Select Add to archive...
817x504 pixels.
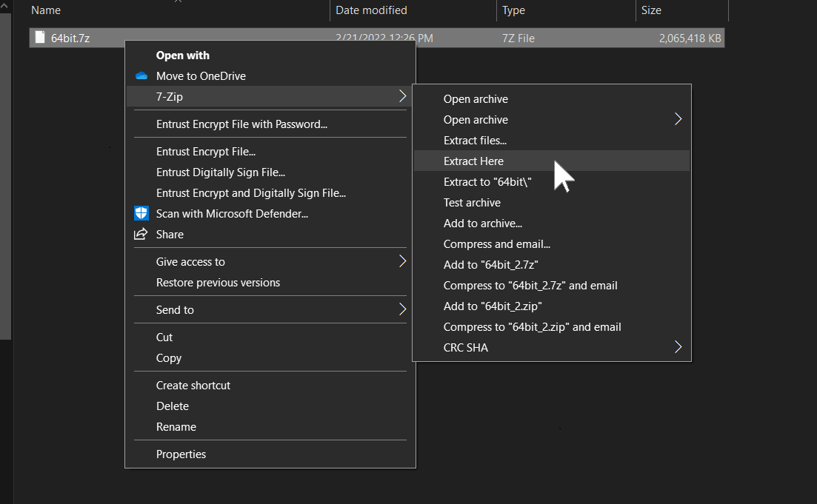551,224
